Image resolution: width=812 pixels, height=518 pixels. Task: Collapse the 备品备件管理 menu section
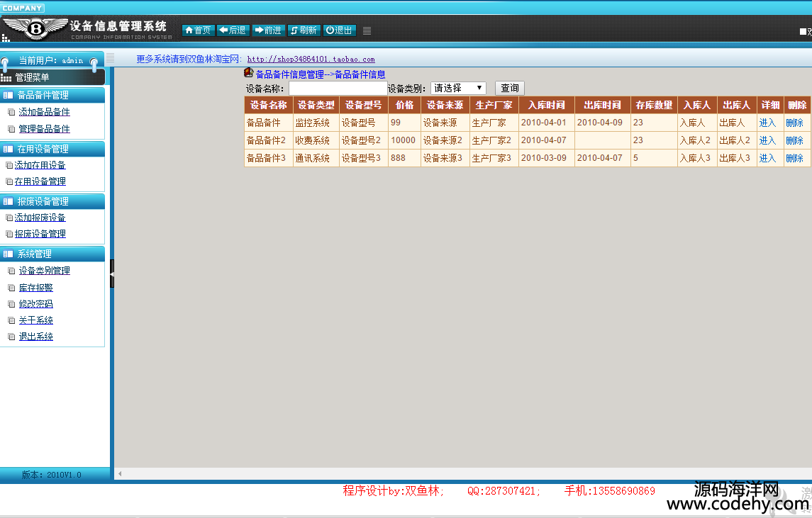(52, 95)
